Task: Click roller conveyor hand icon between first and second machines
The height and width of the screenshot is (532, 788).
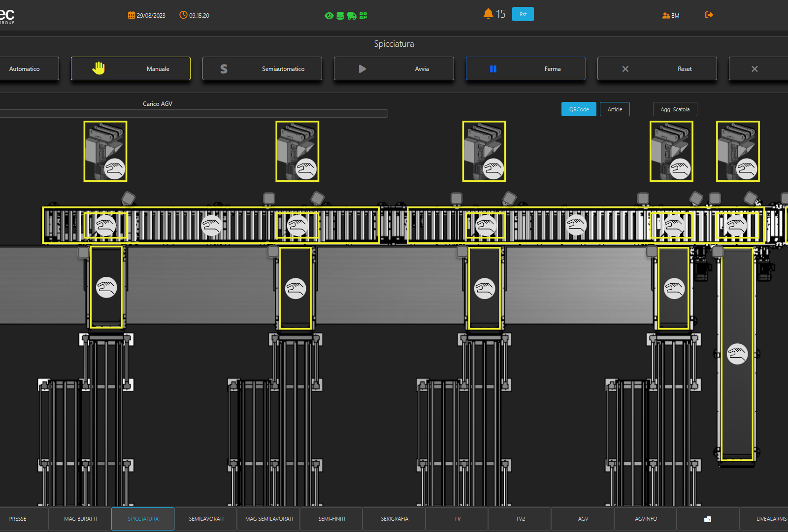Action: point(212,226)
